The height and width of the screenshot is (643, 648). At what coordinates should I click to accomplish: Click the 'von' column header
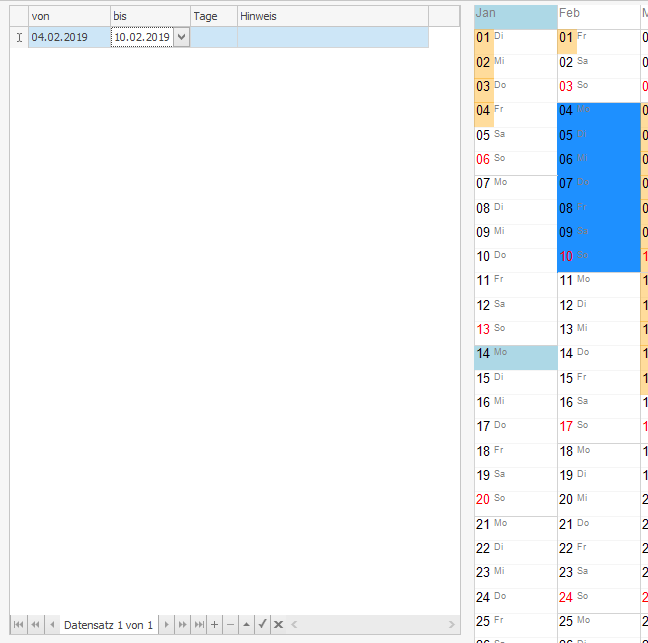[69, 16]
